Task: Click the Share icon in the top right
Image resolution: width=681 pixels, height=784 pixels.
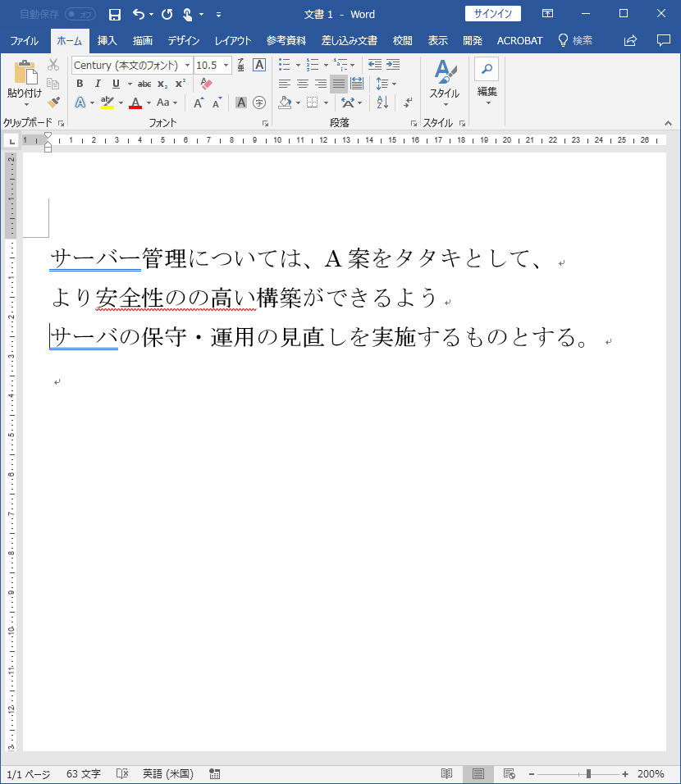Action: (x=630, y=40)
